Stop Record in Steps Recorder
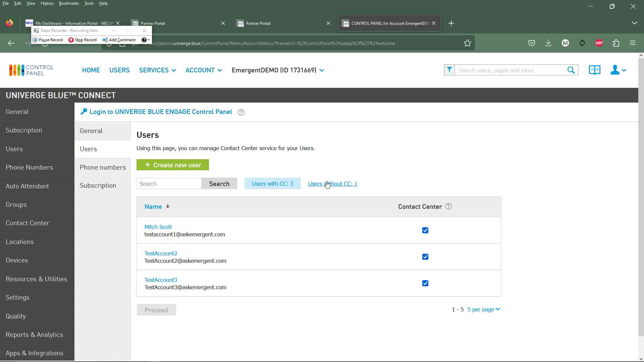This screenshot has height=362, width=644. pos(83,40)
